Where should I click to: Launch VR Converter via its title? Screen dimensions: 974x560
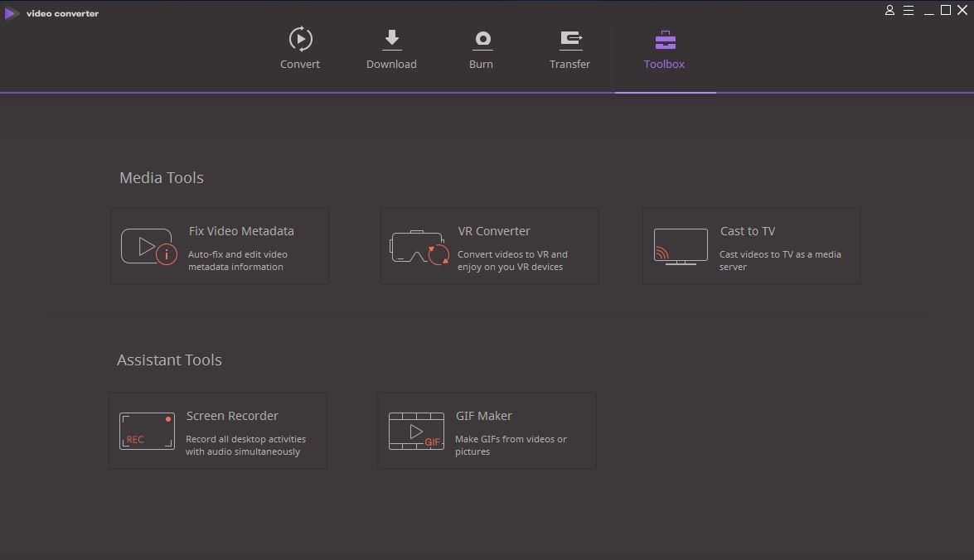[494, 231]
